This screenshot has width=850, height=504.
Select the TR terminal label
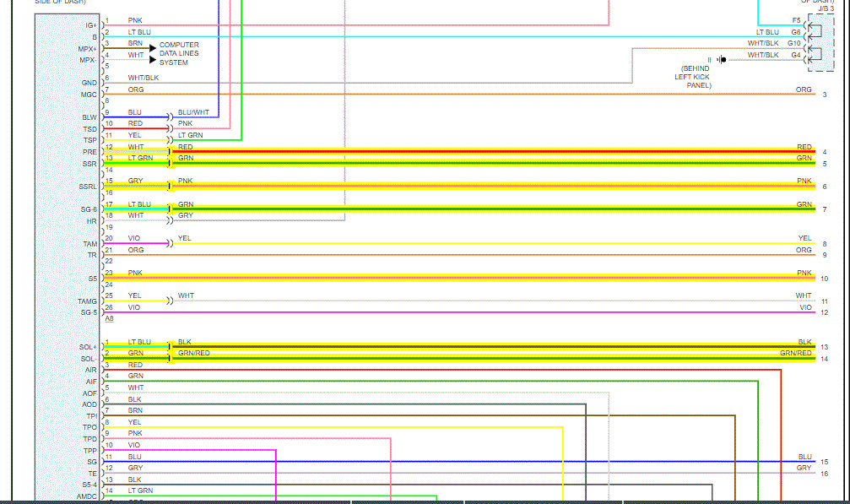[x=92, y=255]
